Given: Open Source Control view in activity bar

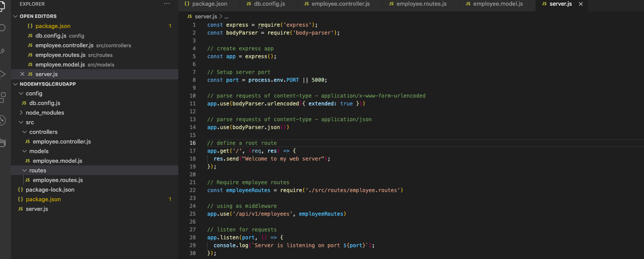Looking at the screenshot, I should (2, 51).
